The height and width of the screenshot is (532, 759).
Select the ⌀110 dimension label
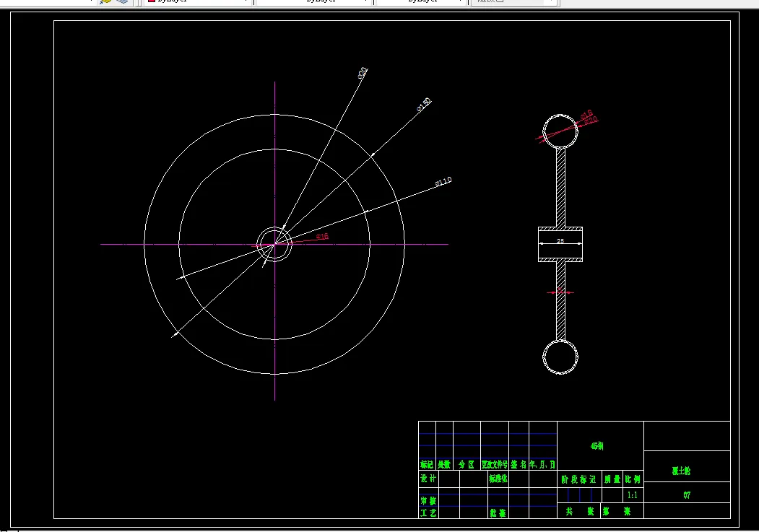point(443,181)
